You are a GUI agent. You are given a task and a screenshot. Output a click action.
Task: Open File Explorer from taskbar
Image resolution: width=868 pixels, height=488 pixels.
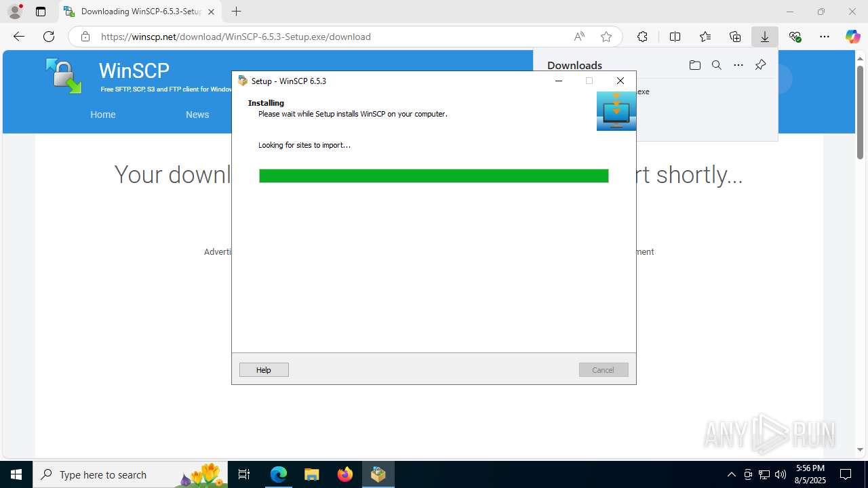coord(312,474)
